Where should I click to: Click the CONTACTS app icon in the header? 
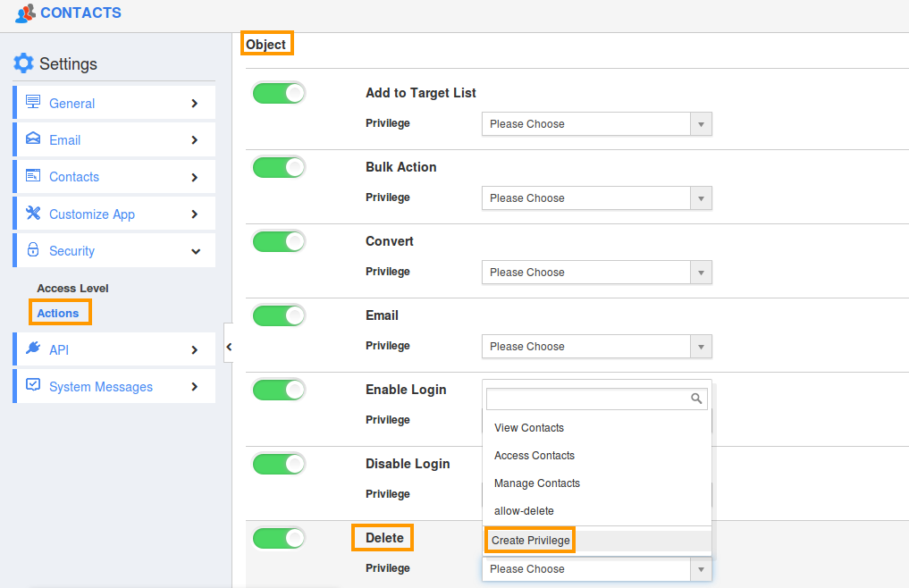coord(26,13)
